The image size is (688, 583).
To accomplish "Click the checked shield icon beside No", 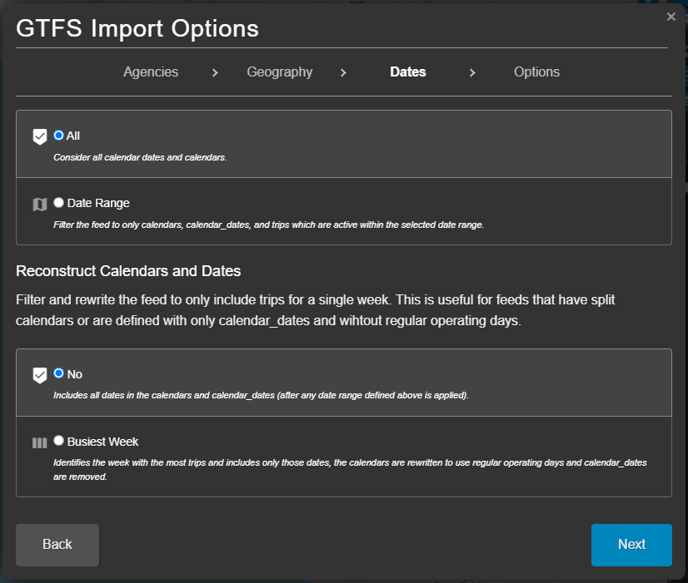I will click(40, 376).
